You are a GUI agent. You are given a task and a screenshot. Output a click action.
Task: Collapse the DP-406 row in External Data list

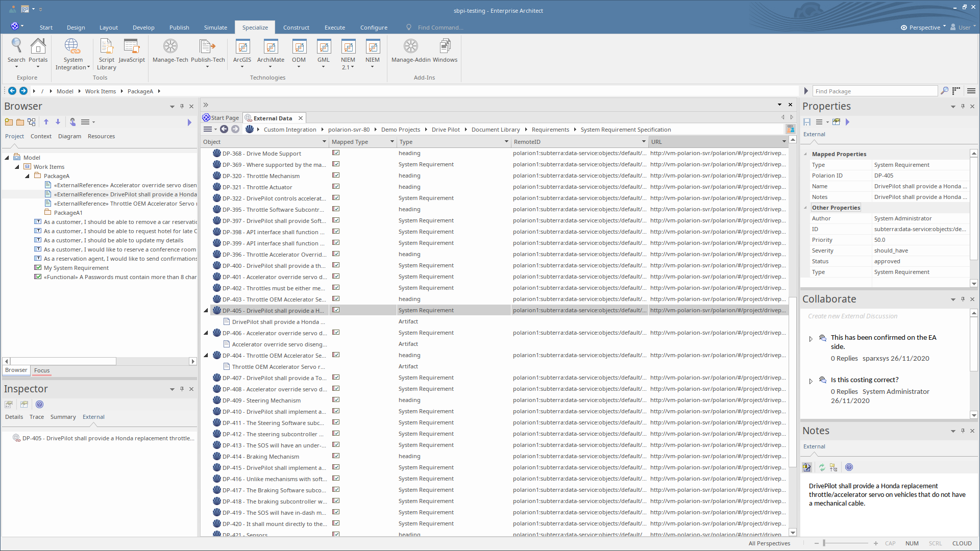[206, 333]
